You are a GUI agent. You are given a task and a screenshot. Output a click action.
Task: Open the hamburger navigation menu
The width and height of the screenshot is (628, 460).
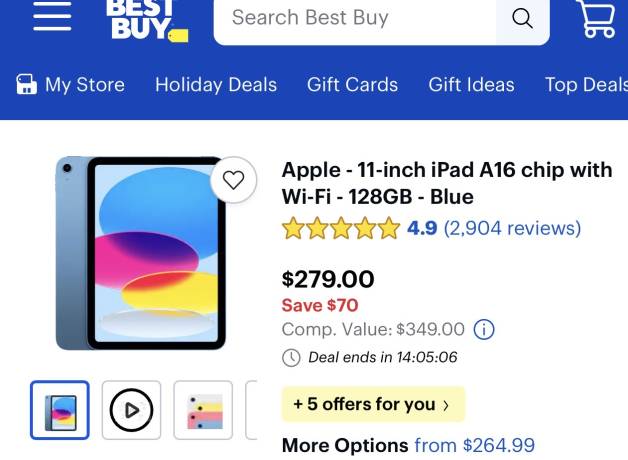(52, 16)
